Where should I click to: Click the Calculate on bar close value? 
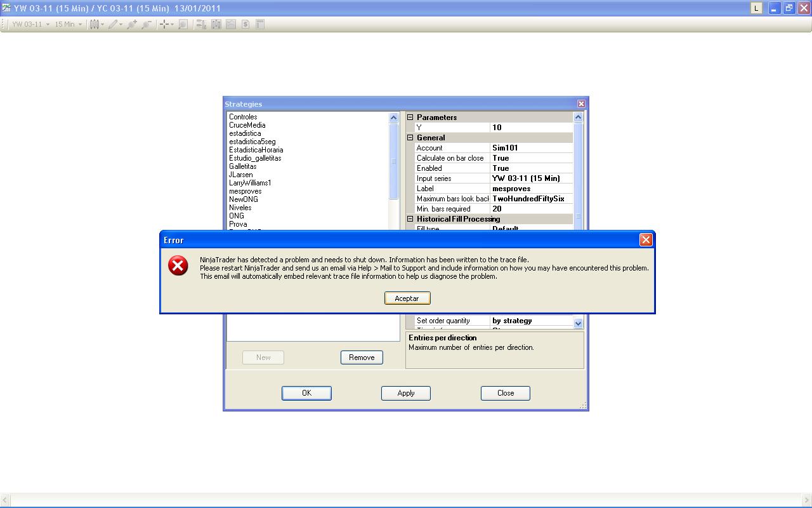click(x=532, y=158)
